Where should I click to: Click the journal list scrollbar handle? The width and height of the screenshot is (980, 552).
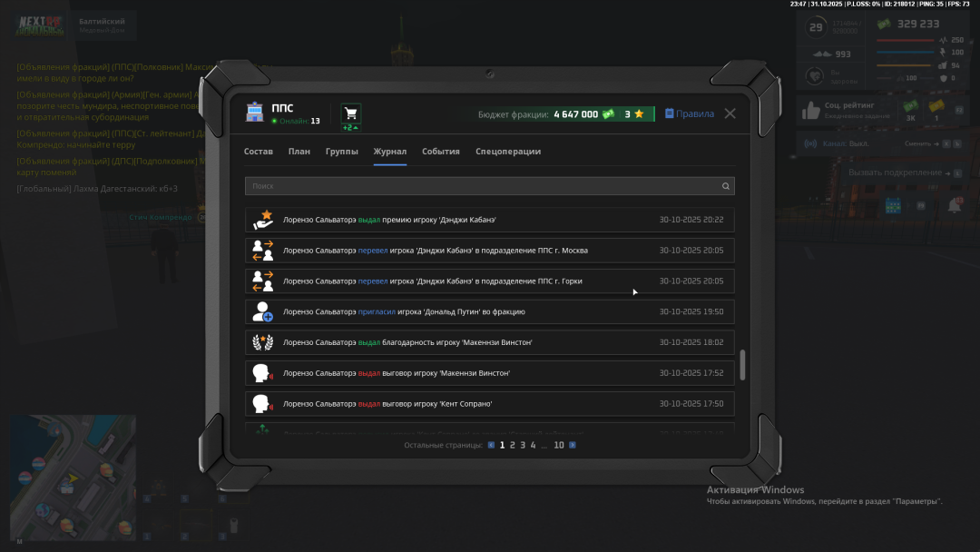click(743, 364)
